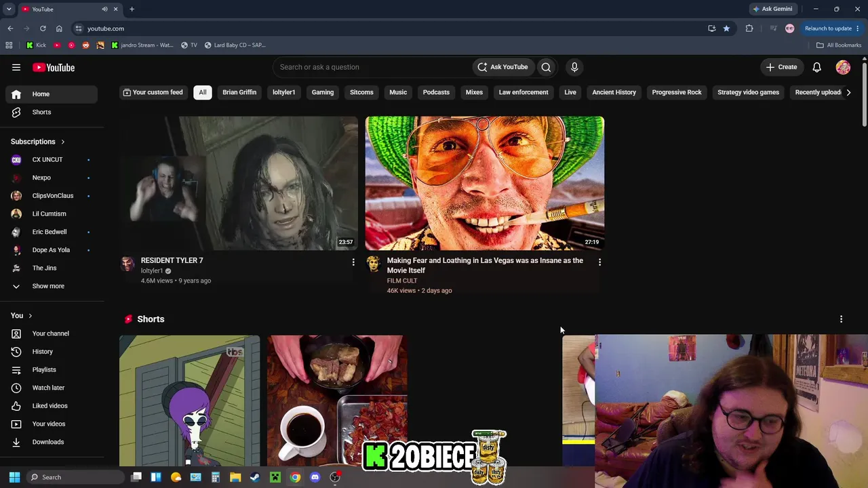This screenshot has width=868, height=488.
Task: Select the Gaming filter chip
Action: pyautogui.click(x=323, y=92)
